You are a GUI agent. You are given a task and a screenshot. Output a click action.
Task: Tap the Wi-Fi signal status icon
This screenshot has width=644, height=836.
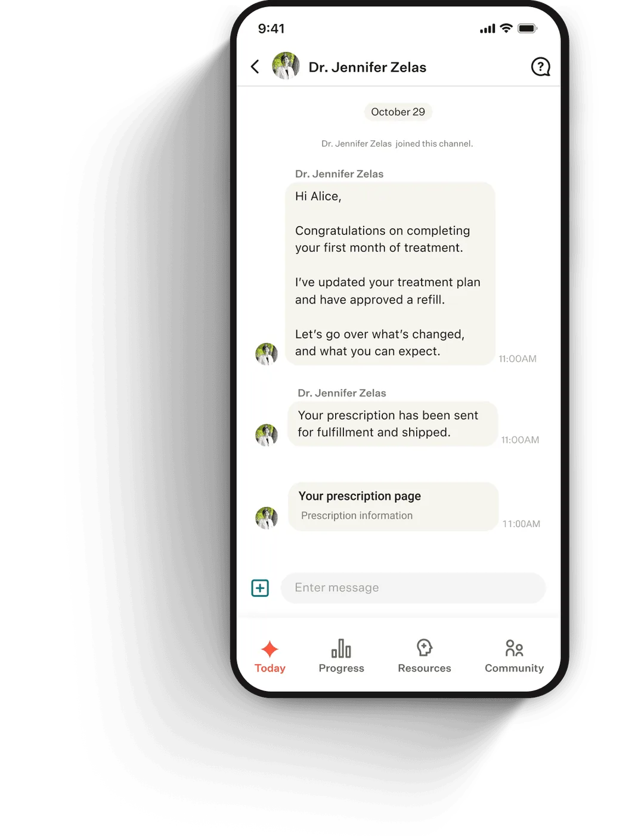pyautogui.click(x=506, y=28)
